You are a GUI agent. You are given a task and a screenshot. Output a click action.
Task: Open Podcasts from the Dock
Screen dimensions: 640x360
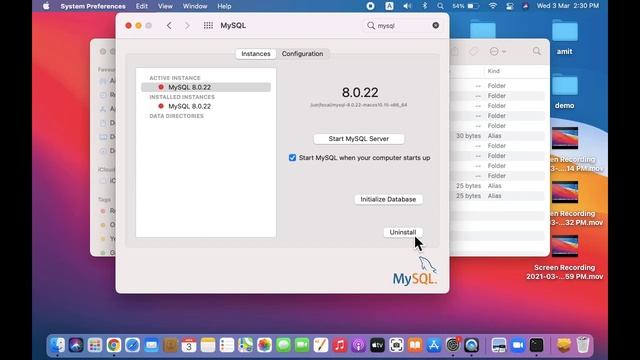358,345
